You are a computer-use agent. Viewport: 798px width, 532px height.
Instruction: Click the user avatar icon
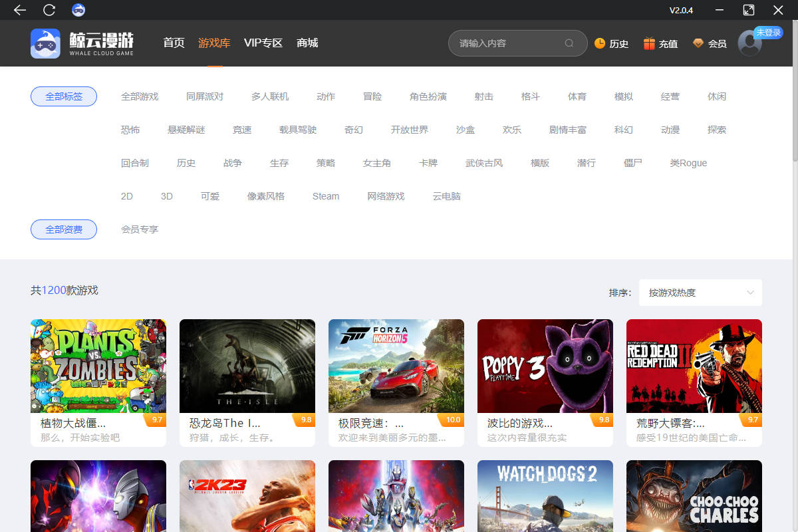coord(750,43)
